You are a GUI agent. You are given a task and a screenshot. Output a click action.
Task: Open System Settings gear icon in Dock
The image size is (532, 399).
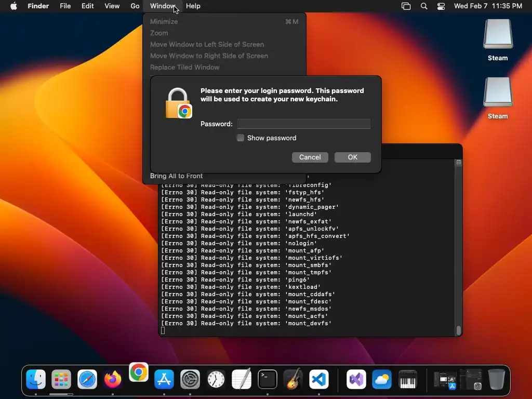pyautogui.click(x=190, y=379)
